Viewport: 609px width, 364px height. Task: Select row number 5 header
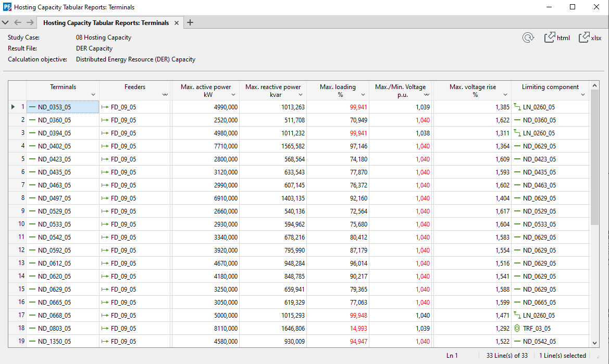(17, 159)
